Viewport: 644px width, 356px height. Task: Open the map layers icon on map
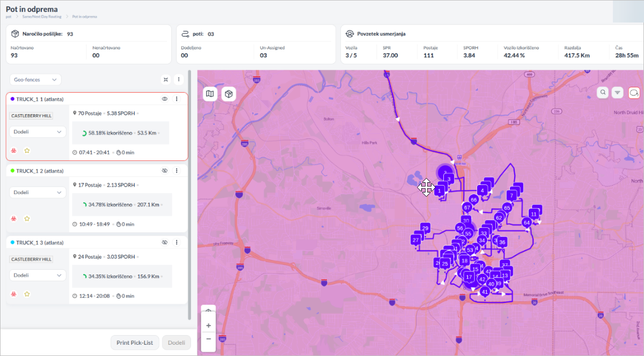pos(210,94)
